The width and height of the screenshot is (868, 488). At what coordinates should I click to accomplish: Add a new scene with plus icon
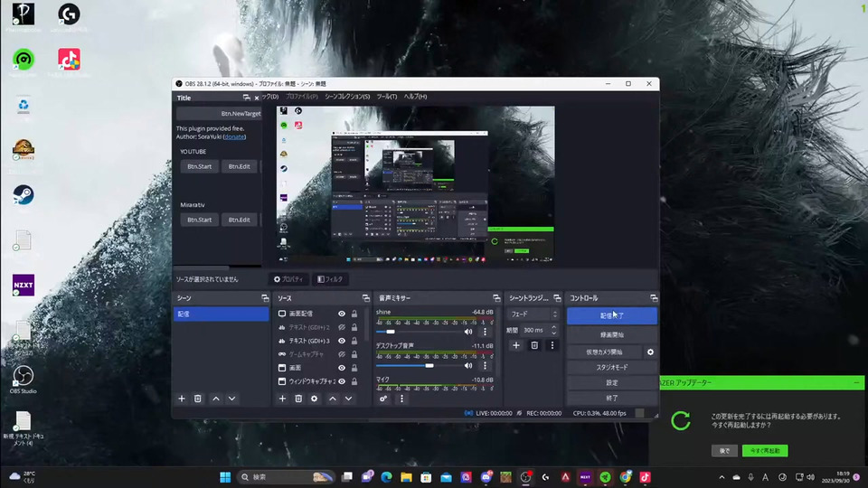coord(182,399)
